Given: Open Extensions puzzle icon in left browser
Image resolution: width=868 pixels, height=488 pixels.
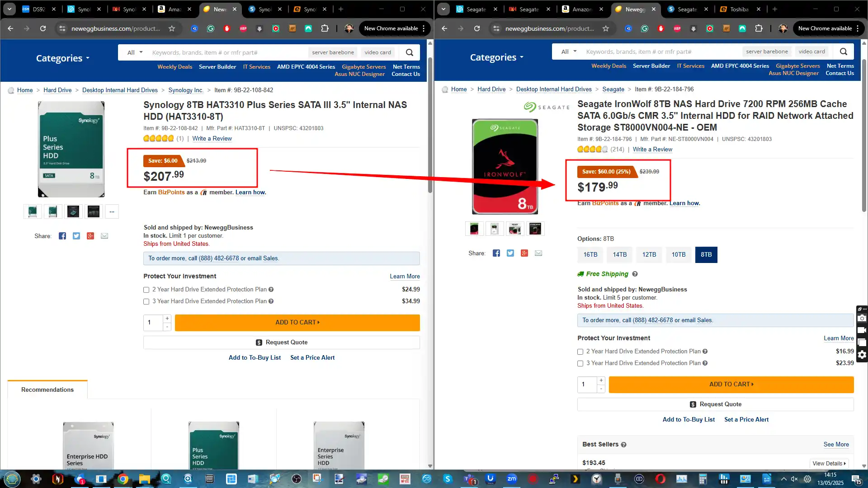Looking at the screenshot, I should point(325,28).
